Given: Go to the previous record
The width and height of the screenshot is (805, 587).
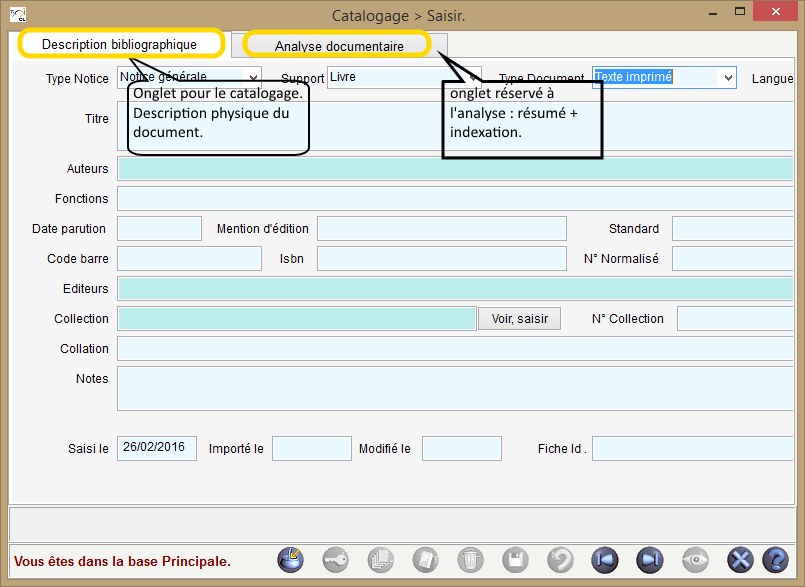Looking at the screenshot, I should coord(604,560).
